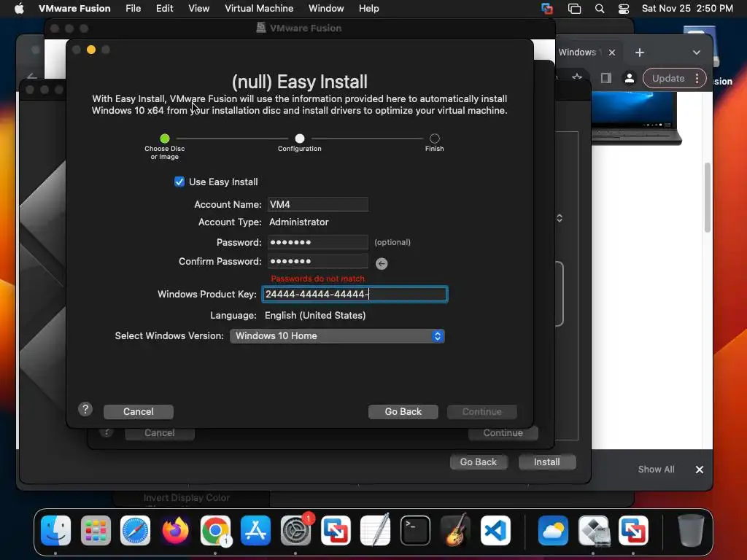
Task: Click the Account Name field
Action: [x=317, y=204]
